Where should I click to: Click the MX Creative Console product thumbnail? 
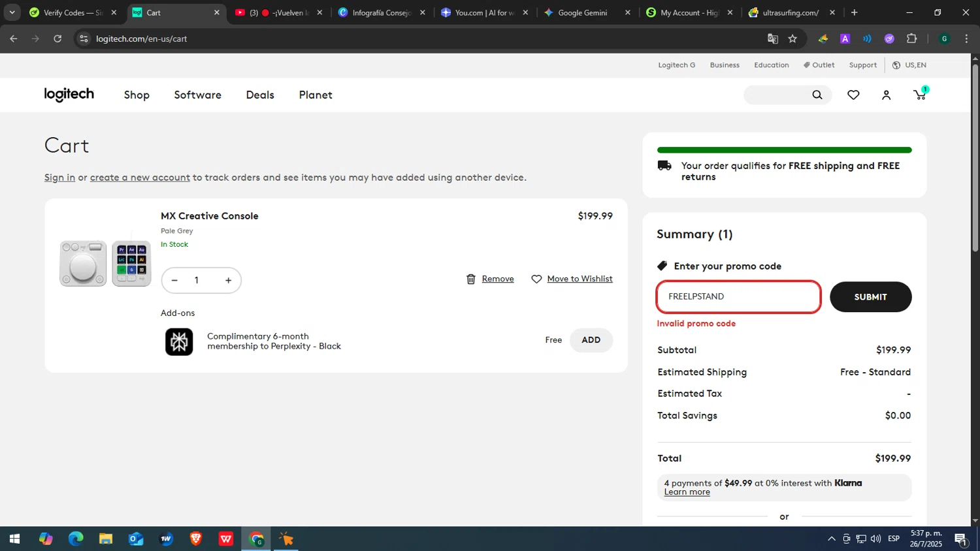pyautogui.click(x=105, y=264)
